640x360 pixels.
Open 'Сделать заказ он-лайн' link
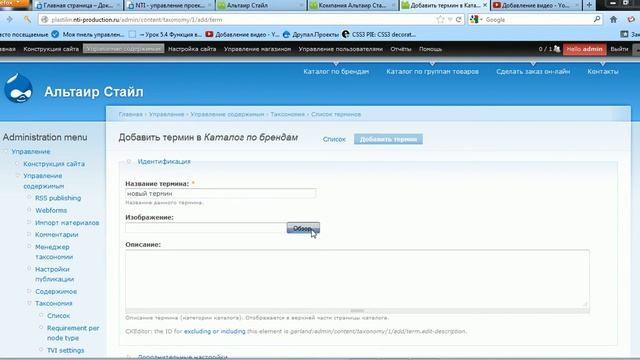point(533,71)
